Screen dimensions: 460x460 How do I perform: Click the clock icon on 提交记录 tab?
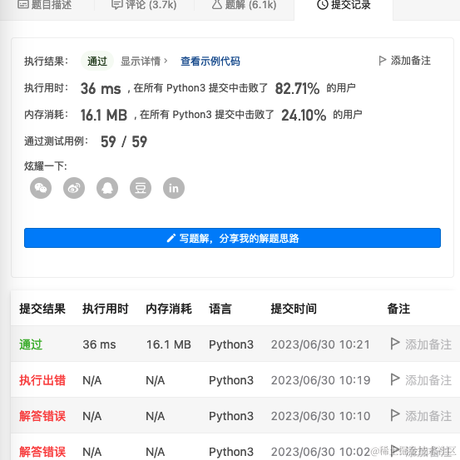click(322, 5)
